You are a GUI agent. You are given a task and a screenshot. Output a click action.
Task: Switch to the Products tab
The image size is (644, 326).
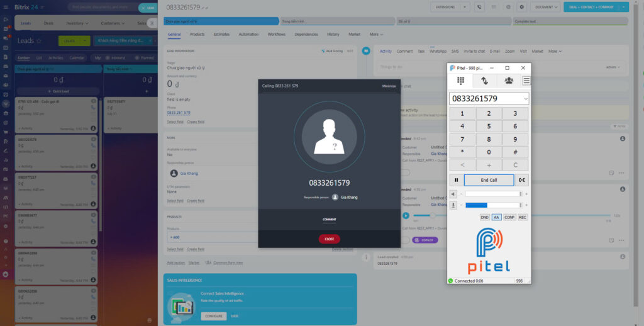pos(197,34)
